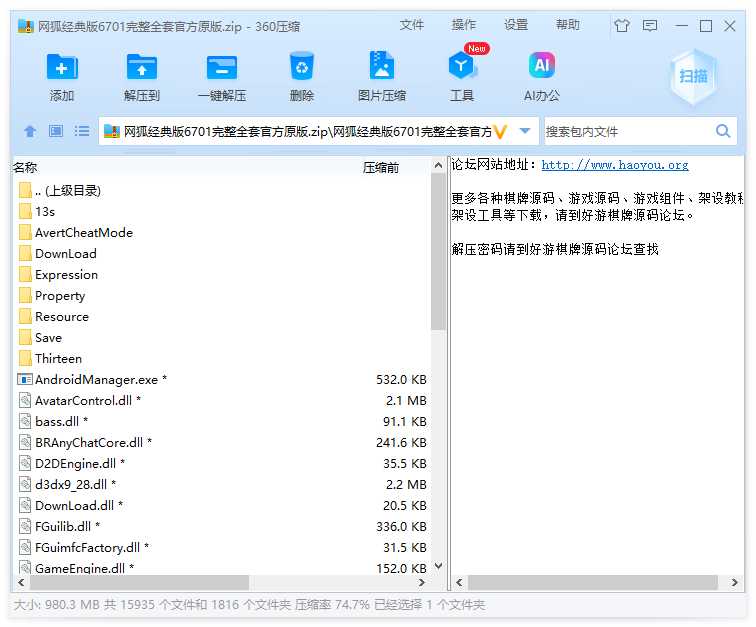The height and width of the screenshot is (627, 756).
Task: Click the Resource folder icon
Action: point(25,316)
